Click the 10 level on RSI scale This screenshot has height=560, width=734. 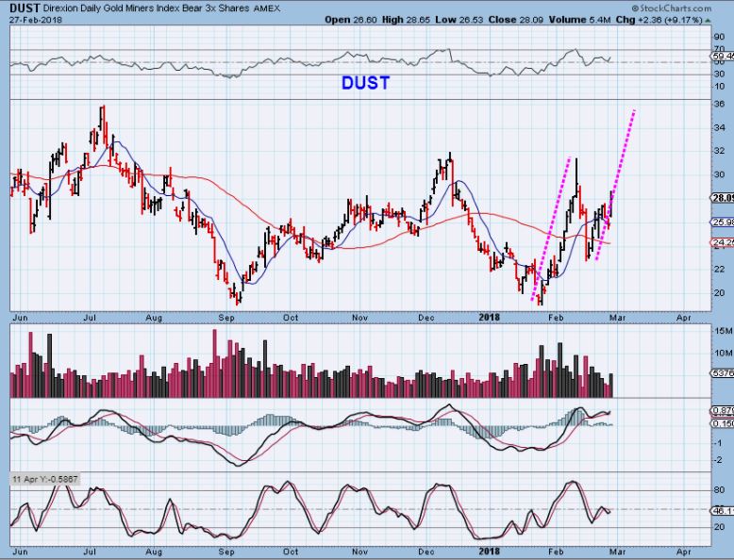719,87
